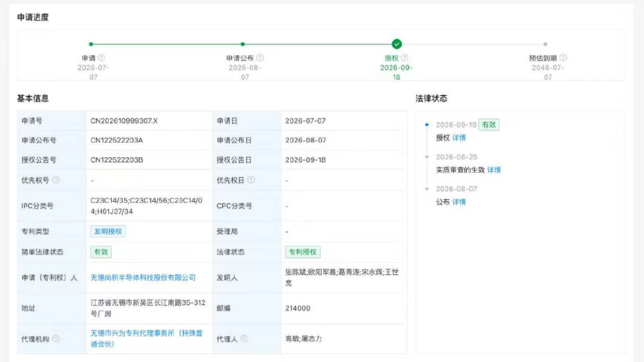Select application number CN202610999307.X
This screenshot has width=644, height=362.
pos(124,121)
